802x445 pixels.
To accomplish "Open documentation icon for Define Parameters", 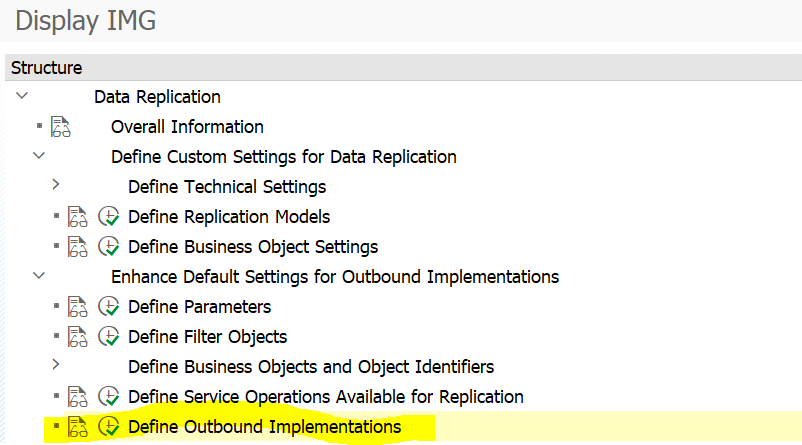I will click(78, 307).
